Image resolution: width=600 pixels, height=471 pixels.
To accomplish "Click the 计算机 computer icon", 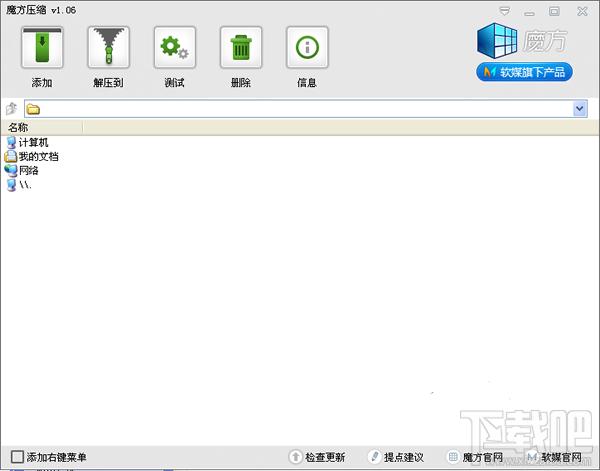I will coord(11,143).
